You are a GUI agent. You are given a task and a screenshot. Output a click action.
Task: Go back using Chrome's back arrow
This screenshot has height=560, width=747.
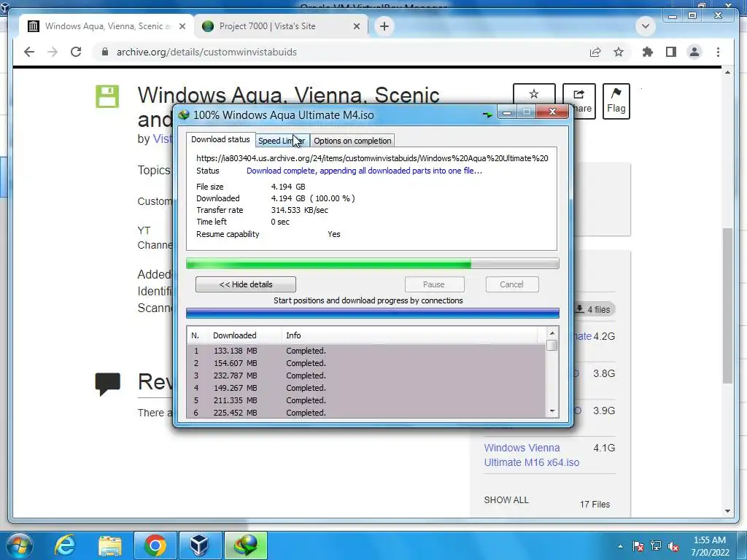29,52
